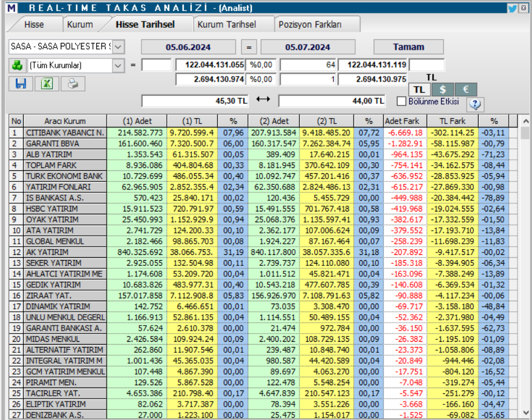This screenshot has width=532, height=420.
Task: Click the 45,30 TL price input field
Action: pyautogui.click(x=194, y=101)
